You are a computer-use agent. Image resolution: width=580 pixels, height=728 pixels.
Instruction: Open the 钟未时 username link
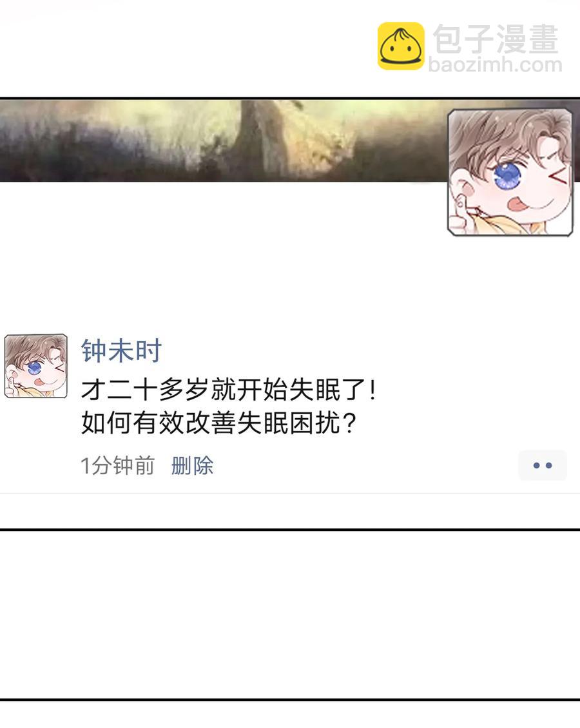click(x=121, y=350)
